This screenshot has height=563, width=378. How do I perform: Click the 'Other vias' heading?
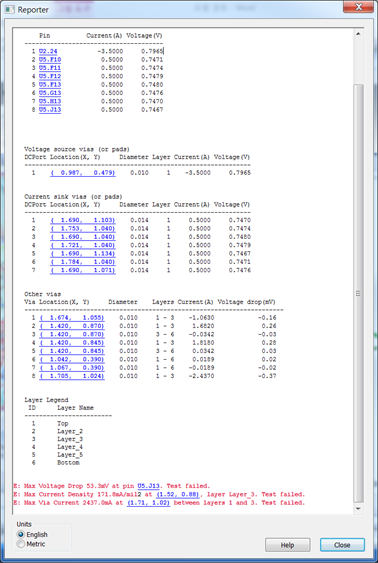[42, 294]
